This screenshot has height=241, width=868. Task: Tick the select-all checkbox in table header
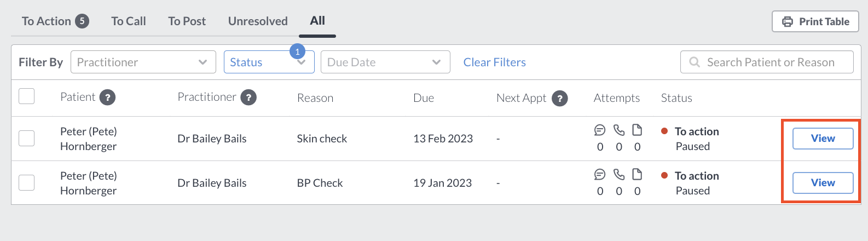click(x=27, y=96)
